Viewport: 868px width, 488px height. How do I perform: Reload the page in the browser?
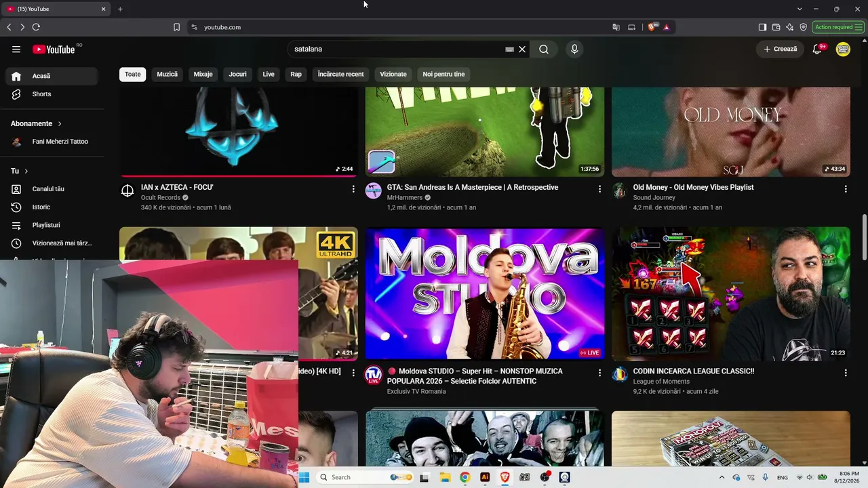point(36,27)
